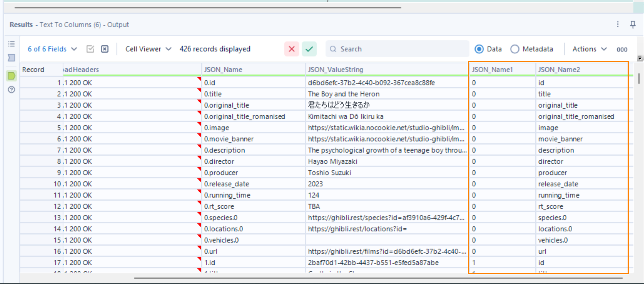Click the deselect all fields icon

[x=105, y=49]
